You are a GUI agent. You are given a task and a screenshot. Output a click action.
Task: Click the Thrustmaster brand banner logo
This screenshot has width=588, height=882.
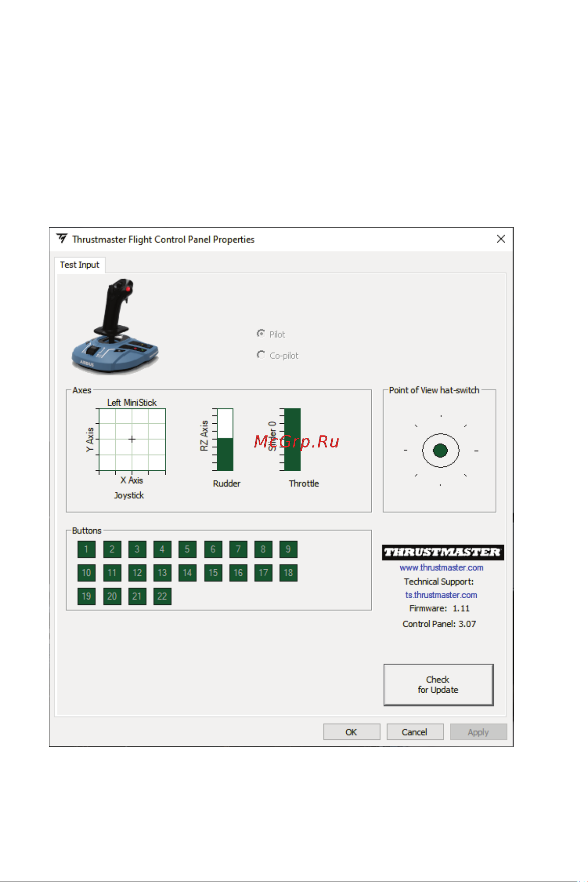click(x=443, y=552)
